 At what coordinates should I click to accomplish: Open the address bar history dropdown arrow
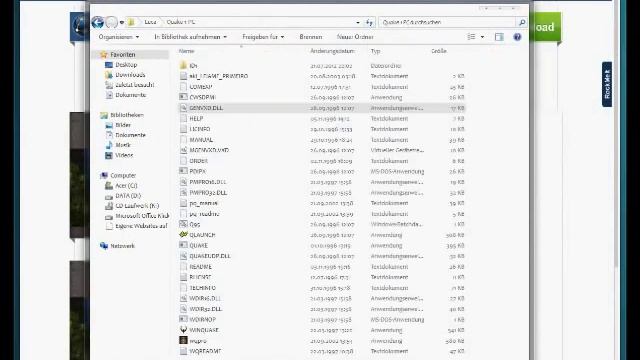[358, 22]
